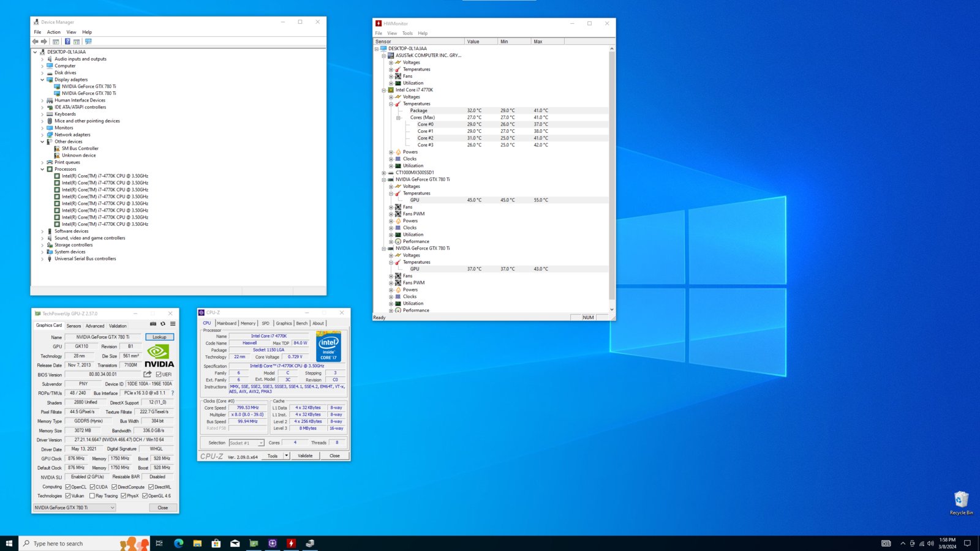Open the Tools dropdown arrow in CPU-Z

tap(286, 455)
